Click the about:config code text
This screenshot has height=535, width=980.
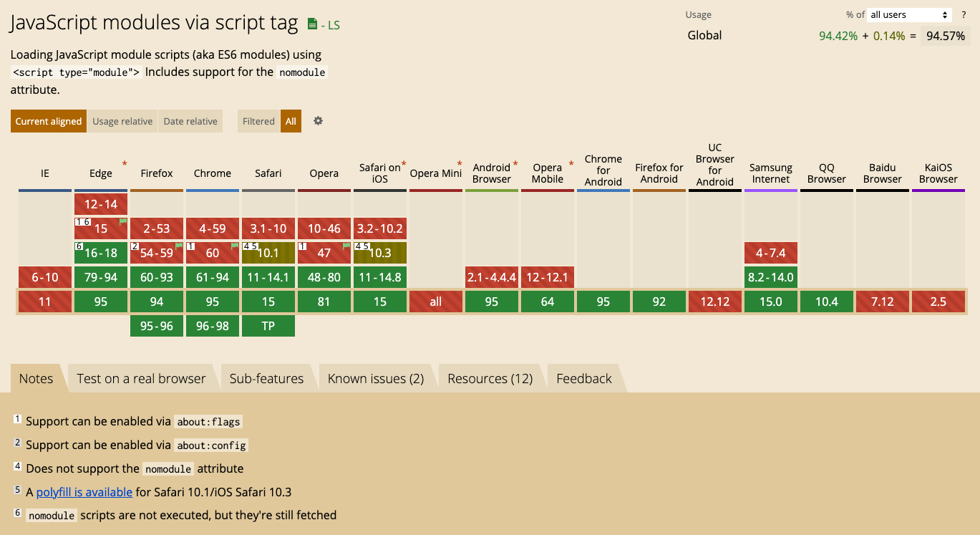tap(211, 445)
